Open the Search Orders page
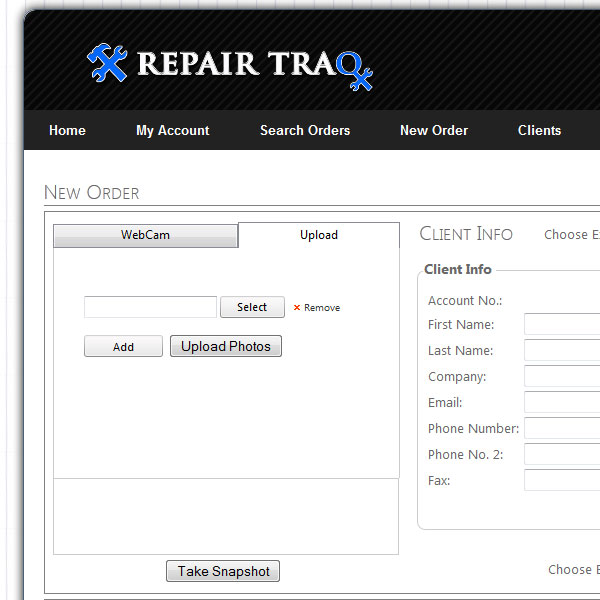Viewport: 600px width, 600px height. pyautogui.click(x=305, y=130)
